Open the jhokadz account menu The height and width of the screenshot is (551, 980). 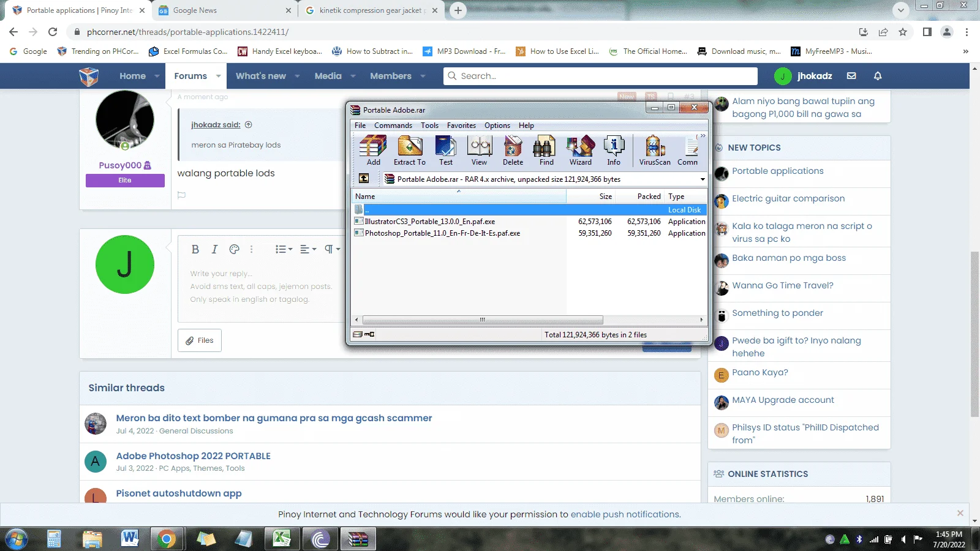point(803,76)
